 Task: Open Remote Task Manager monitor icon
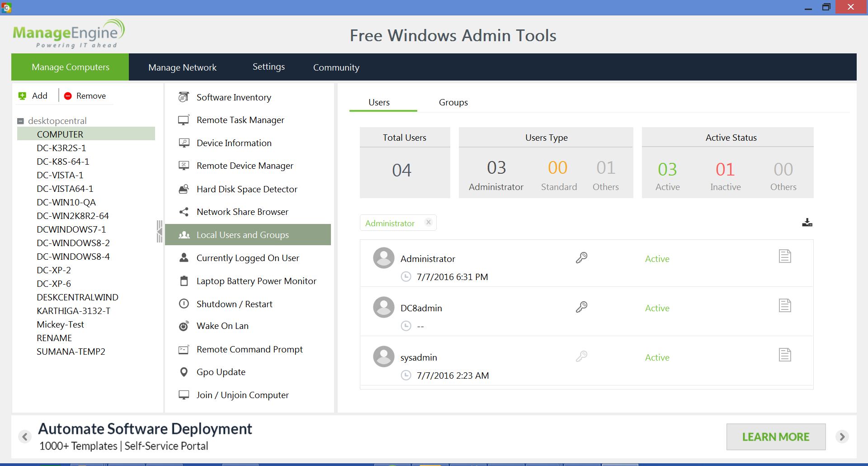click(184, 120)
